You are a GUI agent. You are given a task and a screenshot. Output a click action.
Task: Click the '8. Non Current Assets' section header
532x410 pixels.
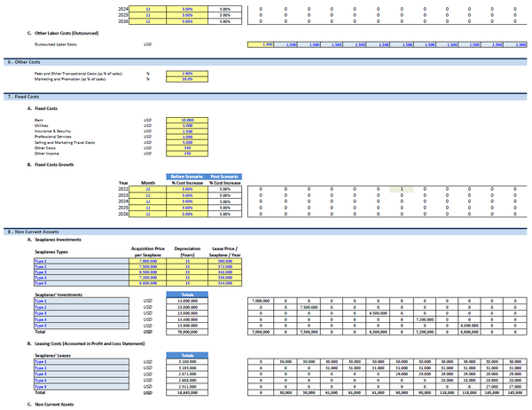(x=265, y=232)
